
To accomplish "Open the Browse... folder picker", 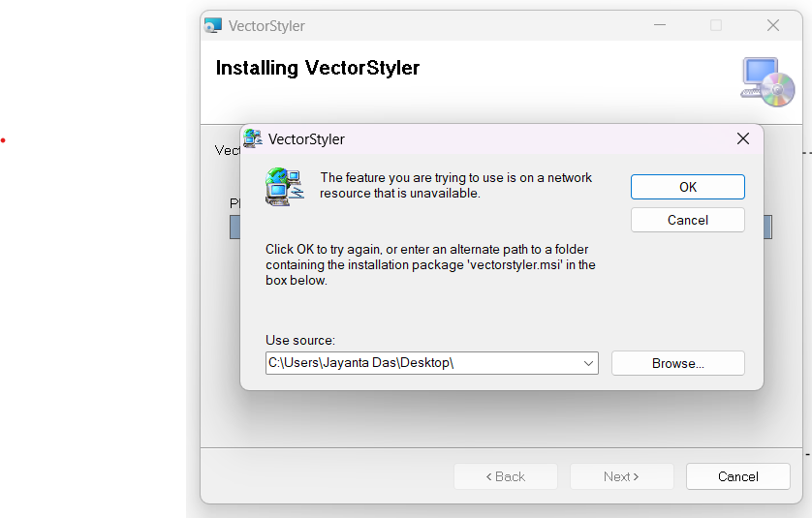I will coord(677,363).
